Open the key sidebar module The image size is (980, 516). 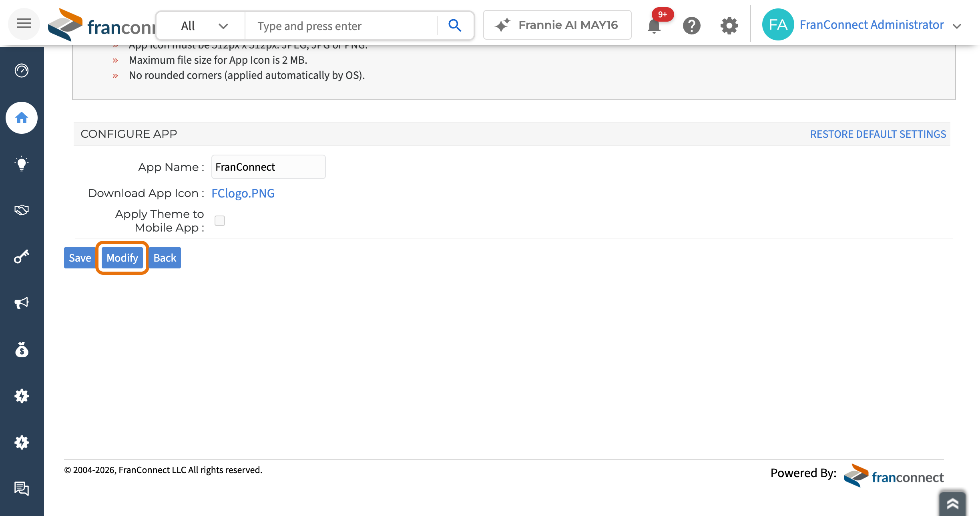(22, 256)
